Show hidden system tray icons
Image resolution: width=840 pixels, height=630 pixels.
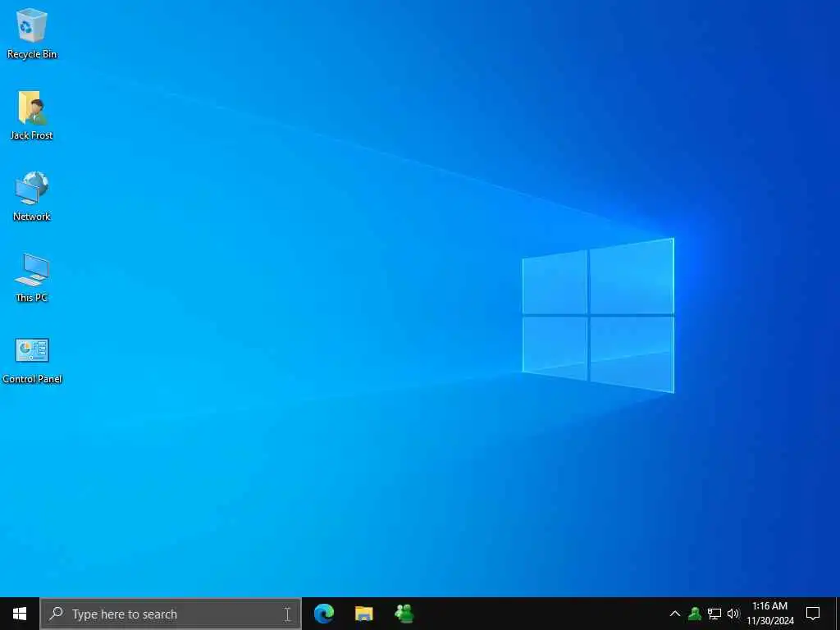click(x=675, y=614)
